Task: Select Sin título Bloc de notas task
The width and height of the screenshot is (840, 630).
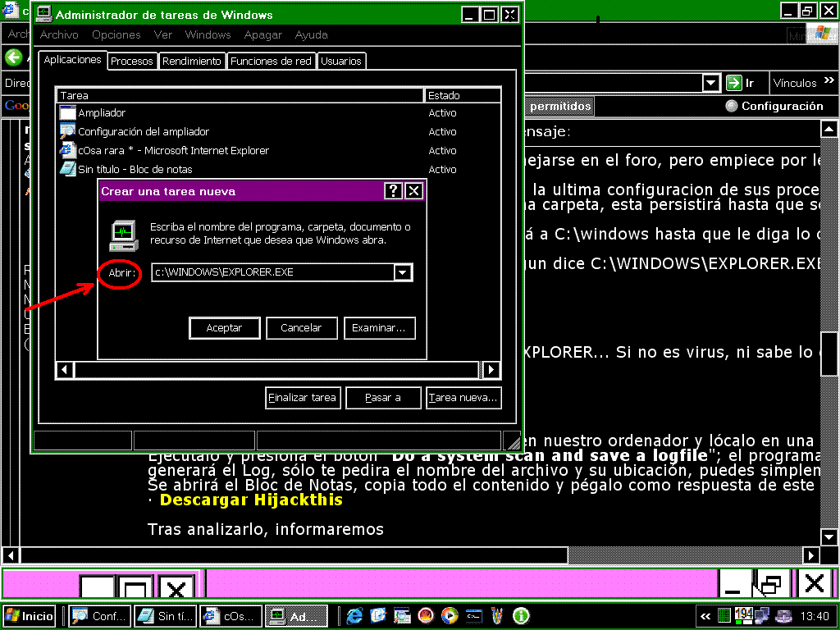Action: pyautogui.click(x=279, y=169)
